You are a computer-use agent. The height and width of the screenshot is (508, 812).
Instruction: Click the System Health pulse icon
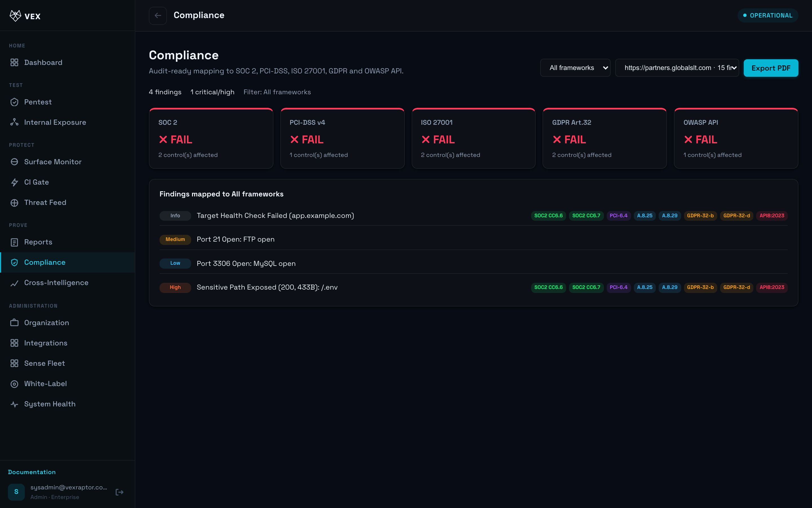(14, 404)
